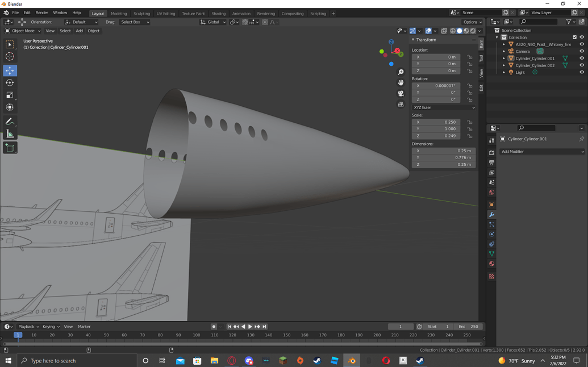Viewport: 588px width, 367px height.
Task: Open the Add Modifier dropdown
Action: pyautogui.click(x=542, y=152)
